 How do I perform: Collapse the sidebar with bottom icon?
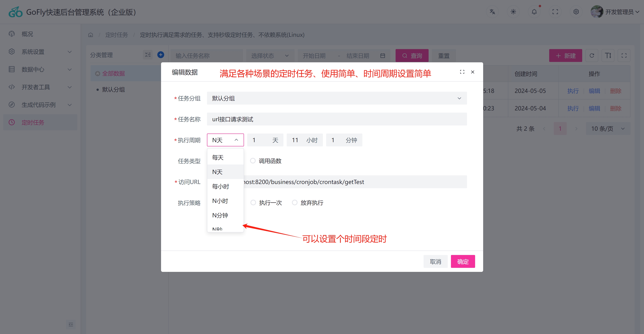[71, 325]
